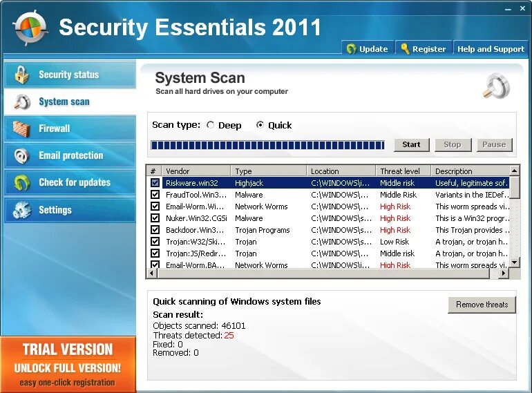Viewport: 532px width, 393px height.
Task: Click the green Update globe icon
Action: [x=351, y=49]
